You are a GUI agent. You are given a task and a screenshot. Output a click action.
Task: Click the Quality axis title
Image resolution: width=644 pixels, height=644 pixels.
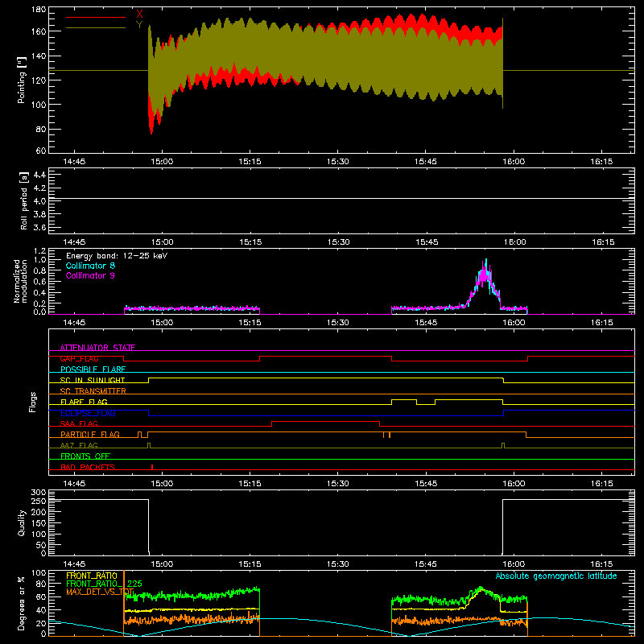(x=22, y=522)
